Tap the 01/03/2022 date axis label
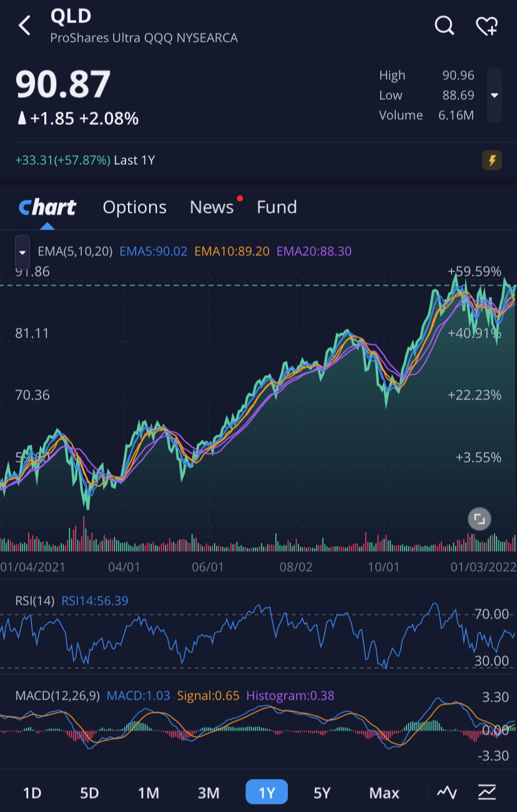517x812 pixels. pyautogui.click(x=483, y=567)
